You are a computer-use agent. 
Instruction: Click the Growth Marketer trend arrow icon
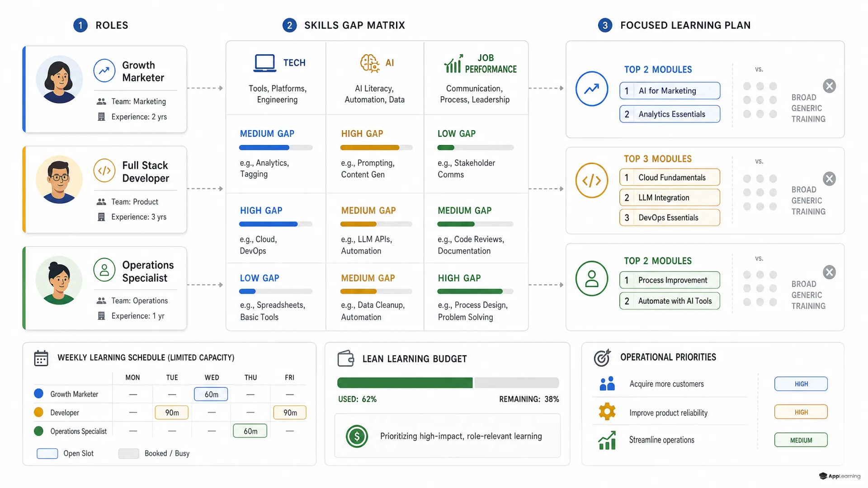104,70
